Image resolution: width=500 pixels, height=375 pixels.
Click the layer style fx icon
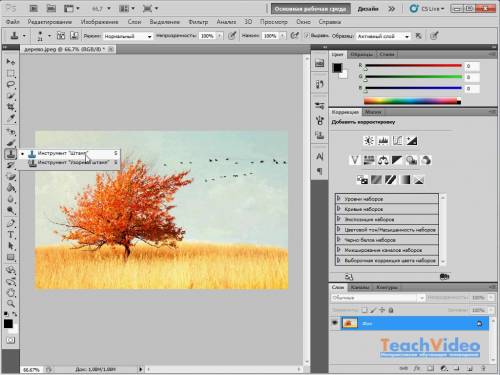[417, 369]
